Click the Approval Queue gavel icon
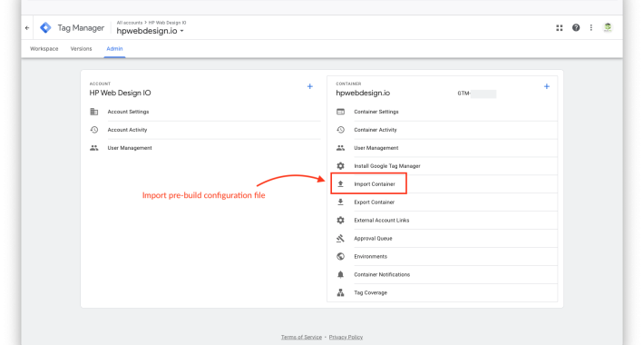The image size is (644, 345). click(340, 238)
